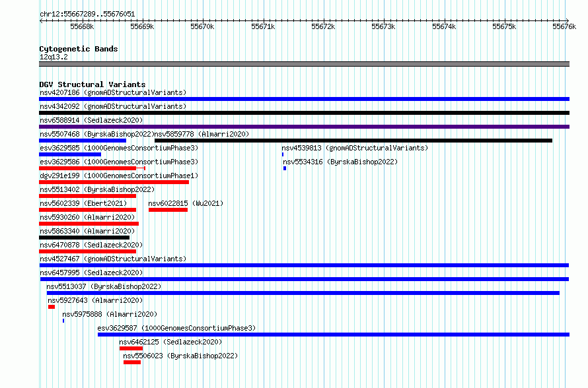The image size is (588, 388).
Task: Select the nsv5930260 Almarri2020 label
Action: 87,217
